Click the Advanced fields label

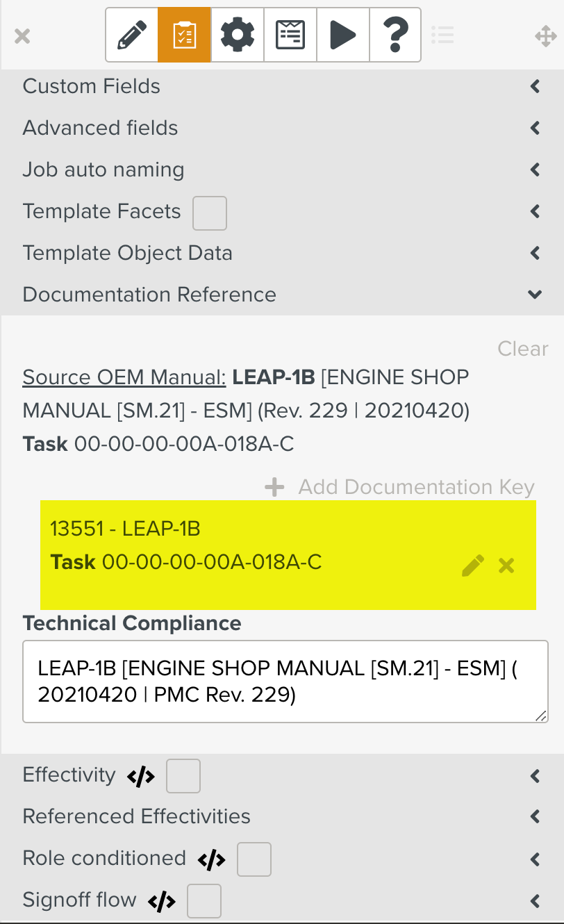(101, 128)
